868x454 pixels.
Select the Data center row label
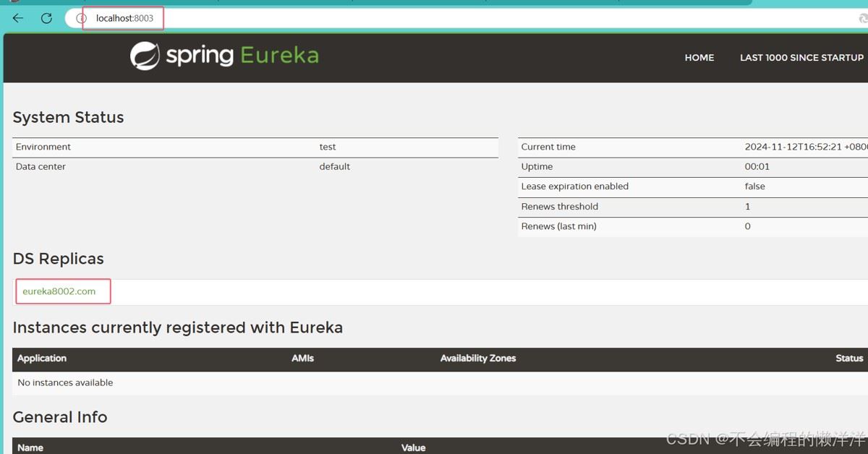tap(41, 166)
